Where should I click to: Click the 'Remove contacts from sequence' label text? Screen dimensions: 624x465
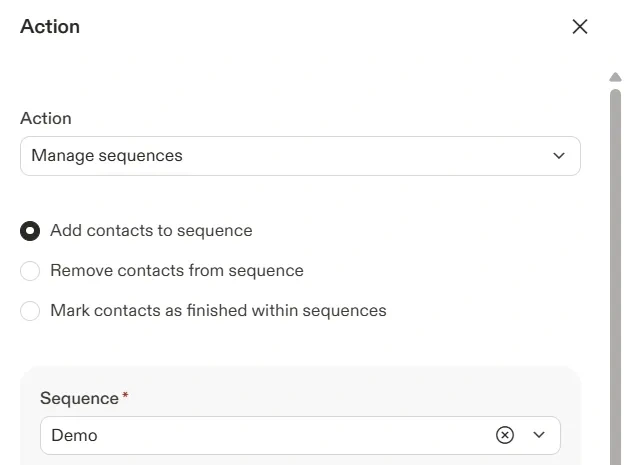(177, 271)
